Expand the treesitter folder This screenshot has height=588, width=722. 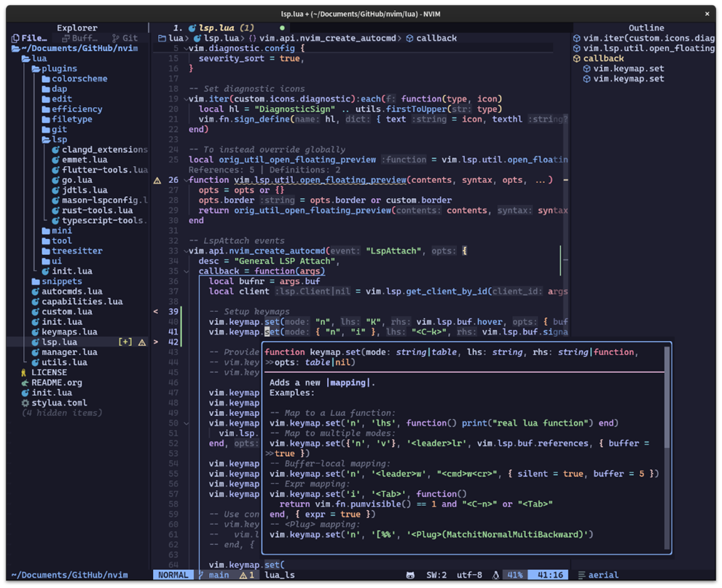(76, 251)
